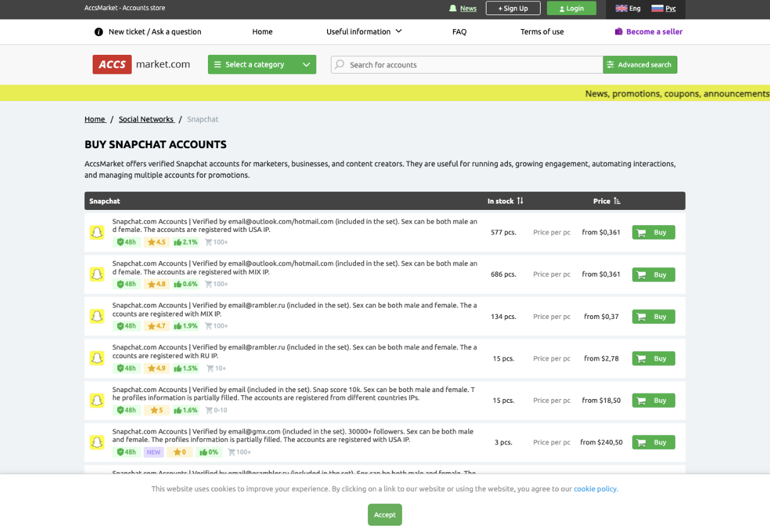Sort listings by Price icon
Viewport: 770px width, 532px height.
tap(617, 201)
